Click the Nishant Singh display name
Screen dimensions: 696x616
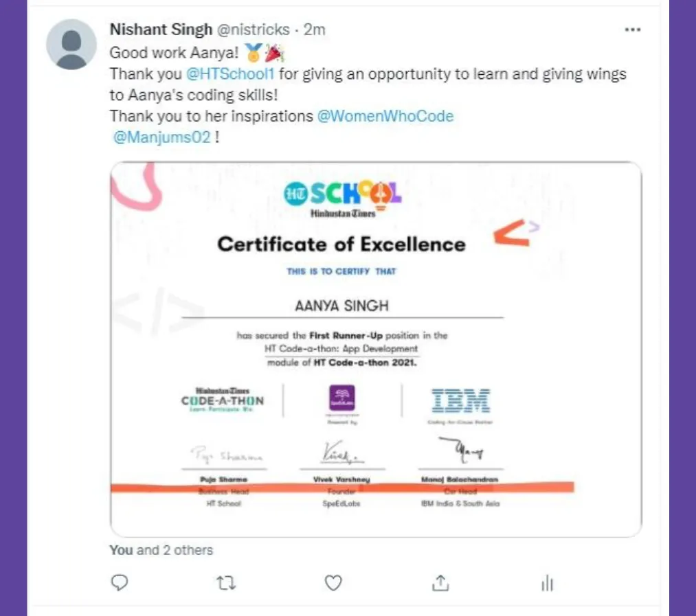(161, 30)
